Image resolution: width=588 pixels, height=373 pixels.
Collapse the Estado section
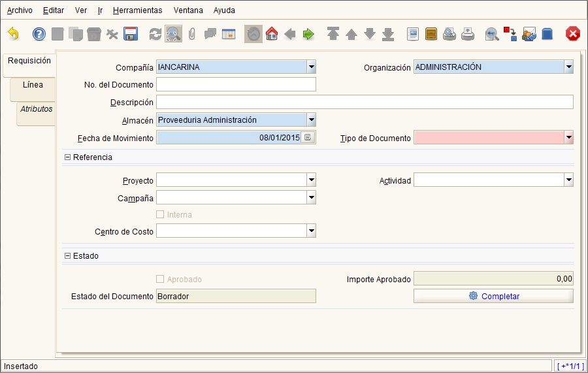pyautogui.click(x=67, y=255)
